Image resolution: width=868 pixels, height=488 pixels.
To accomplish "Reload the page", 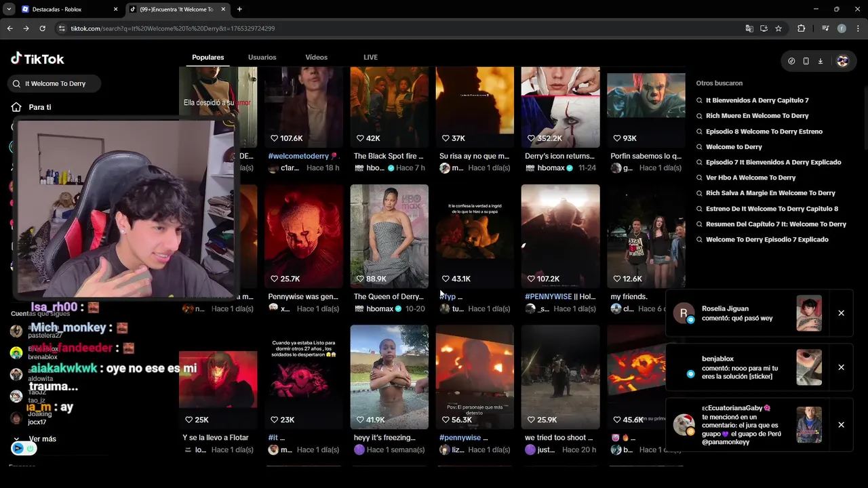I will coord(42,28).
